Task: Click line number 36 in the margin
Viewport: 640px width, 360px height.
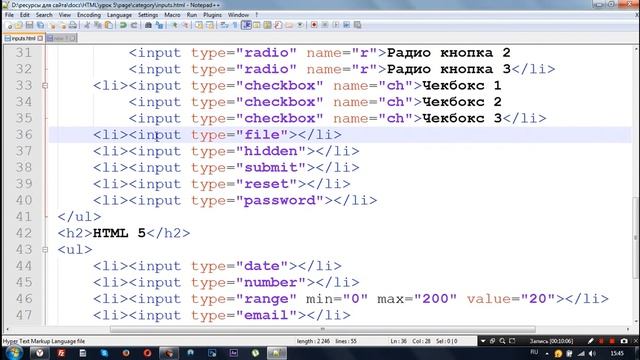Action: (24, 135)
